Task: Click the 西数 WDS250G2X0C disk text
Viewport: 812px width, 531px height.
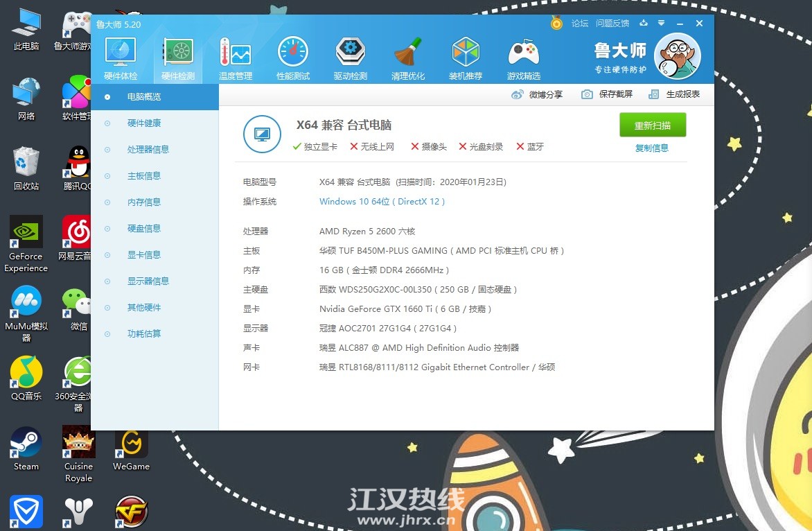Action: point(418,290)
